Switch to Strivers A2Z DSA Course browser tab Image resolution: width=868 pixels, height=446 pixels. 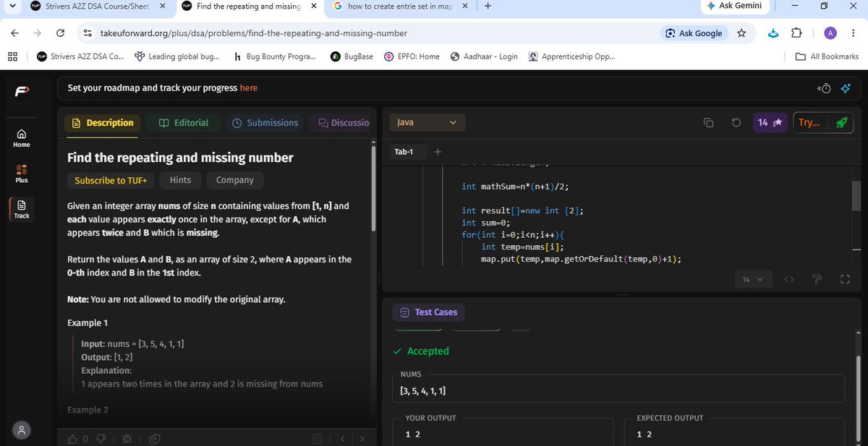pyautogui.click(x=99, y=7)
